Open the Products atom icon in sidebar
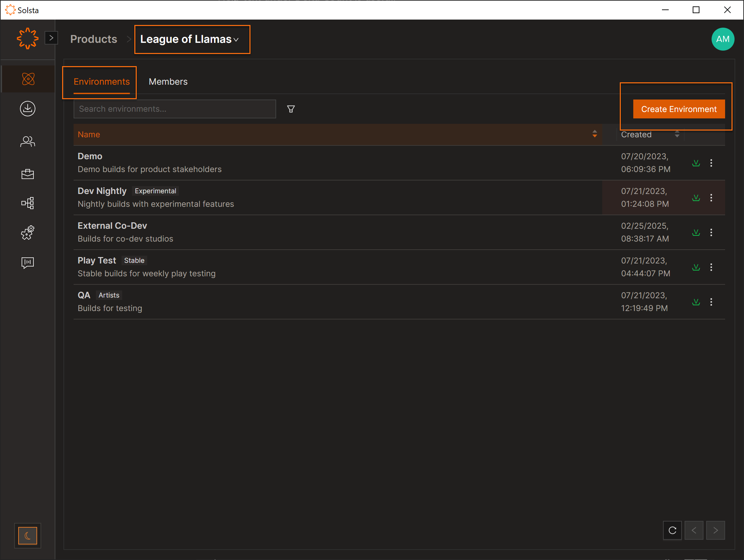This screenshot has height=560, width=744. point(28,79)
